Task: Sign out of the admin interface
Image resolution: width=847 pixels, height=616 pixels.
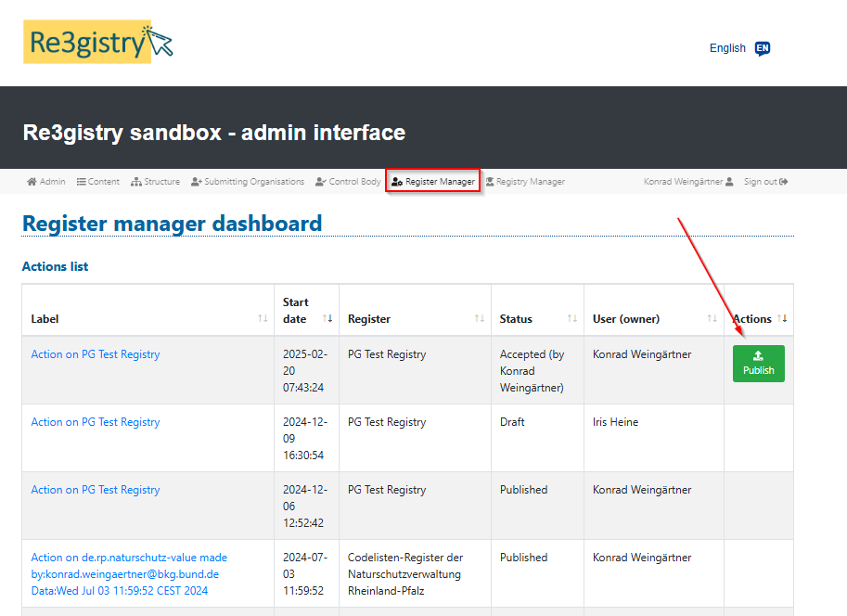Action: (765, 182)
